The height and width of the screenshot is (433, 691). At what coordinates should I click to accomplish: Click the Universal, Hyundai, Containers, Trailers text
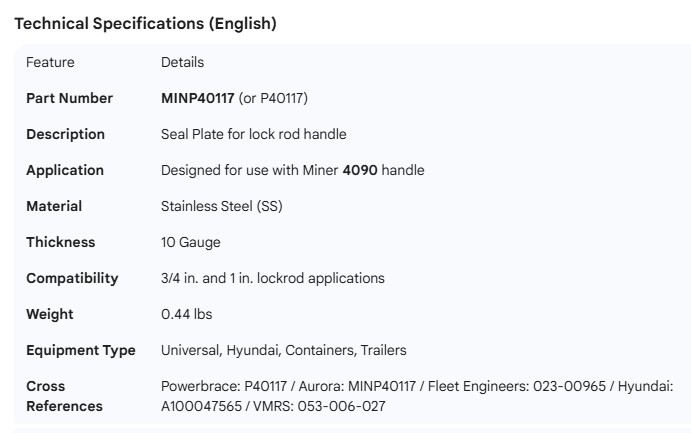pyautogui.click(x=284, y=350)
